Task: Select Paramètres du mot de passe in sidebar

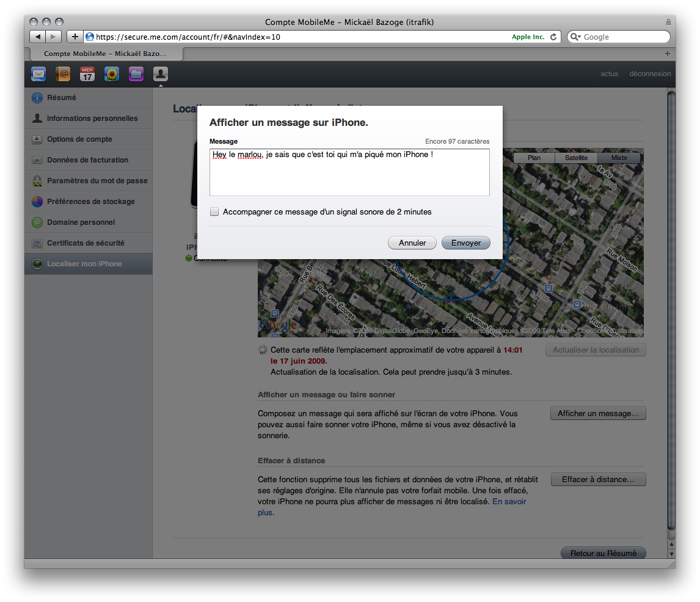Action: click(x=89, y=181)
